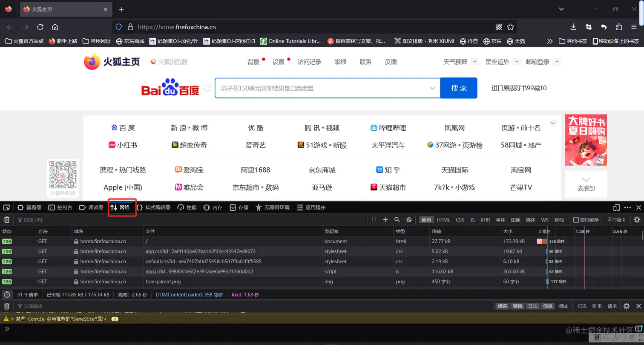
Task: Click the 去底部 go to bottom button
Action: point(586,184)
